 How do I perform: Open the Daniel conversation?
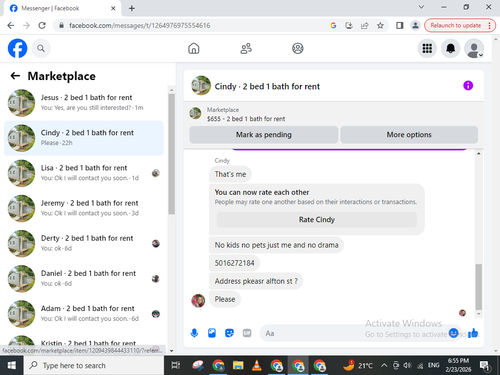(x=84, y=278)
